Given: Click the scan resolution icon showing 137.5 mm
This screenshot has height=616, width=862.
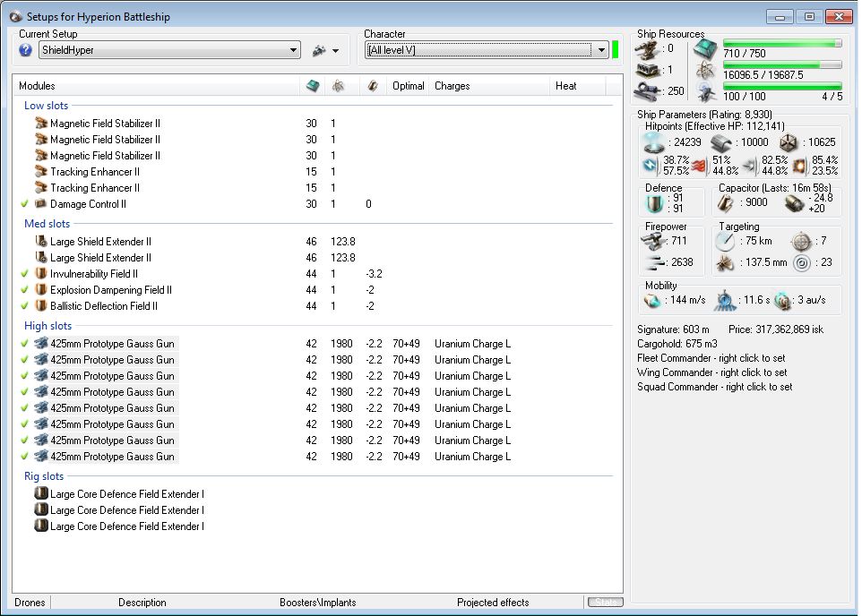Looking at the screenshot, I should [725, 263].
